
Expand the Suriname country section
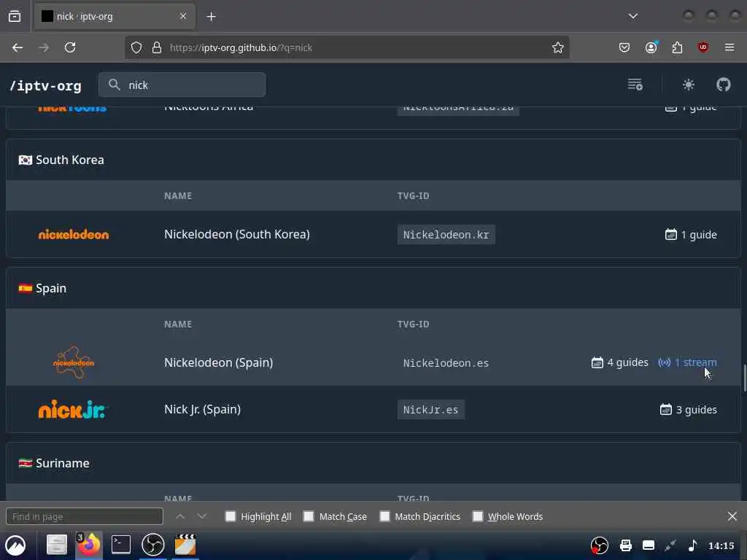pyautogui.click(x=373, y=463)
